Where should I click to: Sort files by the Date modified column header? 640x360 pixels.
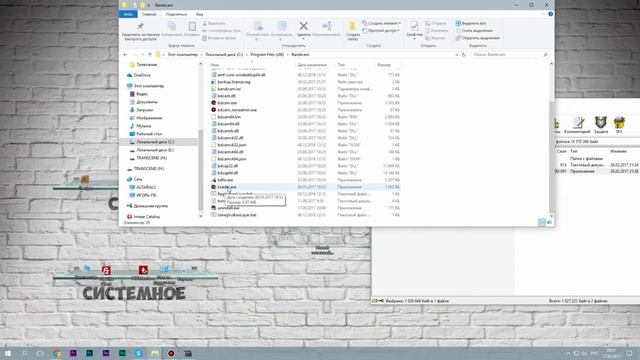[x=312, y=65]
